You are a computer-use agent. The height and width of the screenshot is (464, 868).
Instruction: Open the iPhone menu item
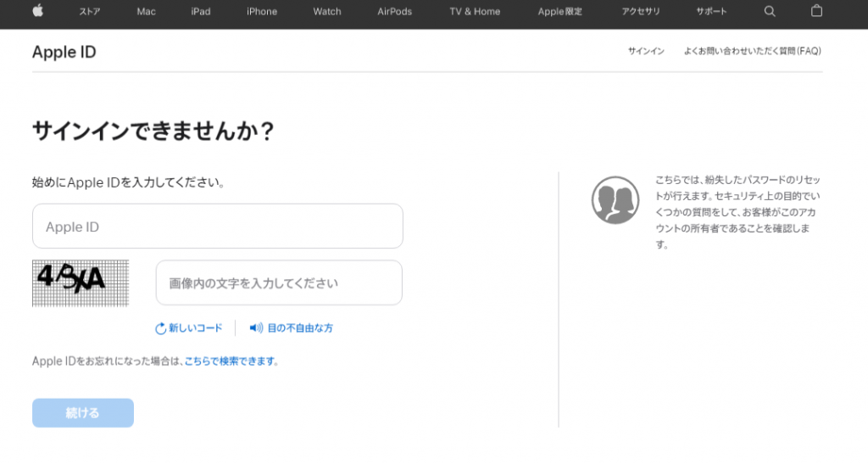tap(262, 11)
